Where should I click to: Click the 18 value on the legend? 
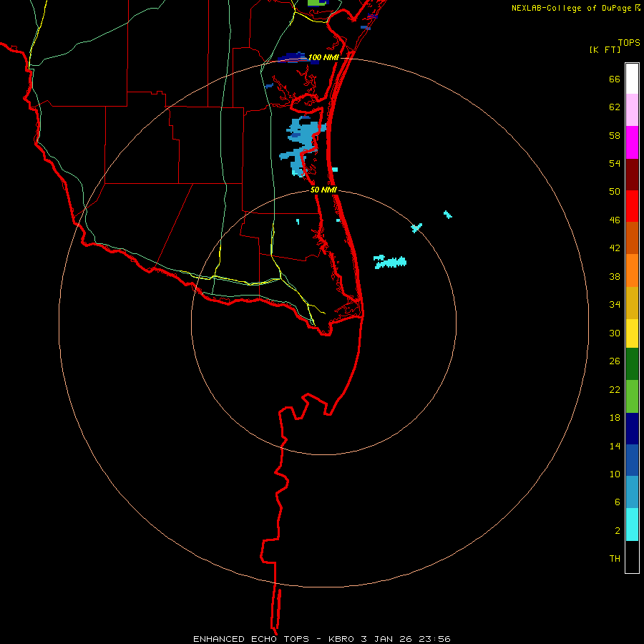click(615, 418)
